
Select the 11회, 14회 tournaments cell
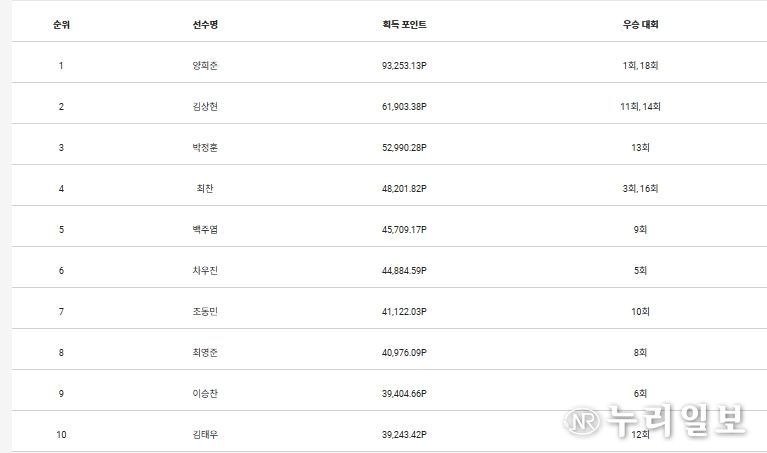pyautogui.click(x=640, y=106)
